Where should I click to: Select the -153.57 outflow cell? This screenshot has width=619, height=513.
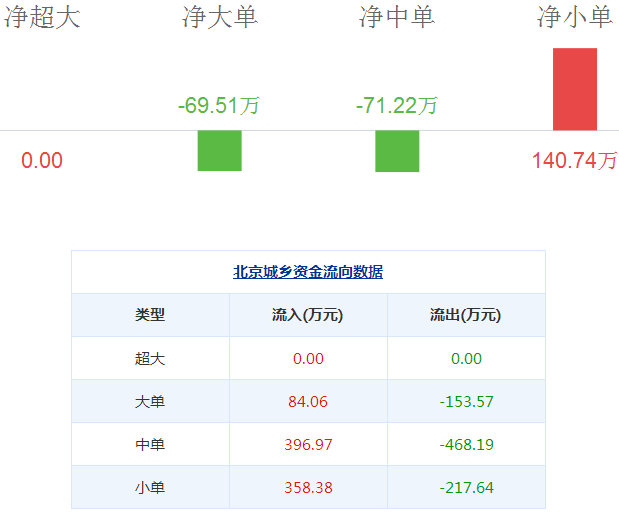click(x=467, y=402)
